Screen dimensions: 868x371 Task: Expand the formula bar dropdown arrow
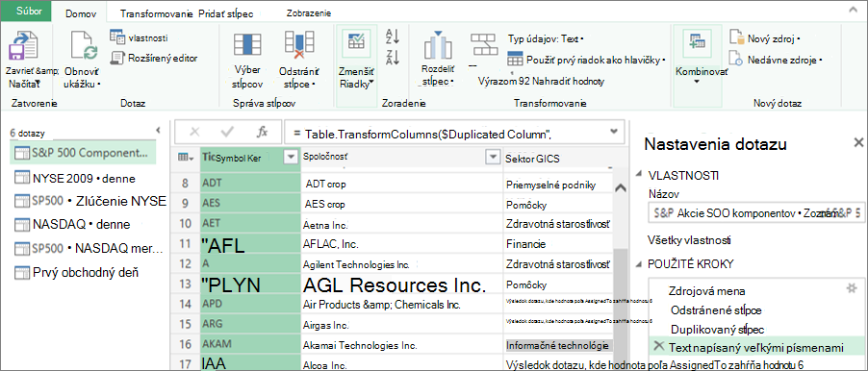[613, 131]
